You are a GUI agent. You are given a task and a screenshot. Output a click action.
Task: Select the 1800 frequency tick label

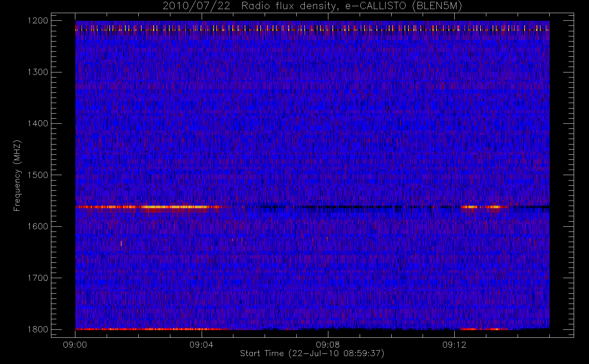click(x=38, y=329)
